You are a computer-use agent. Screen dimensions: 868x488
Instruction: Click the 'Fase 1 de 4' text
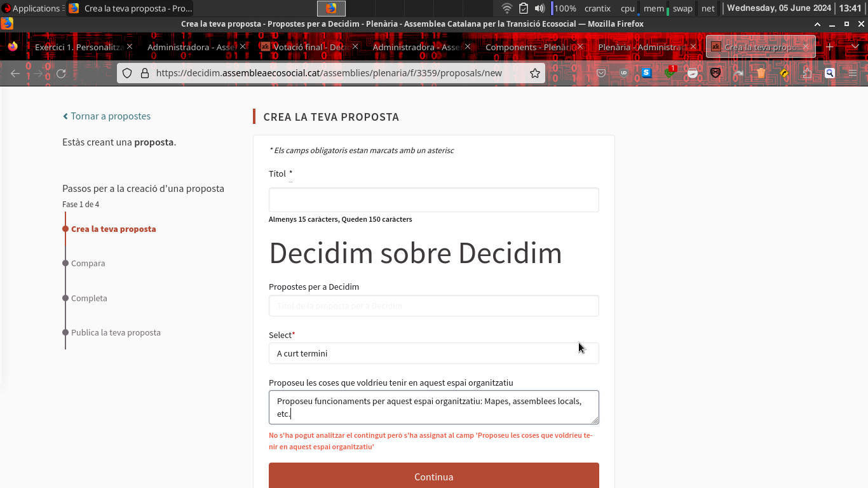(81, 205)
